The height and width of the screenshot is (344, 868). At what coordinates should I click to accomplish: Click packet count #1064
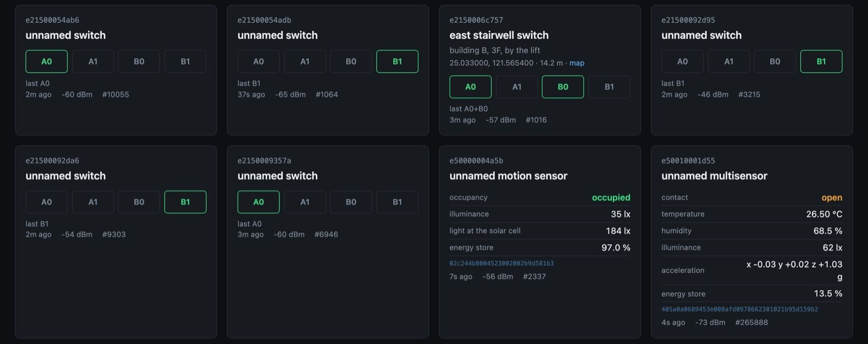[327, 94]
